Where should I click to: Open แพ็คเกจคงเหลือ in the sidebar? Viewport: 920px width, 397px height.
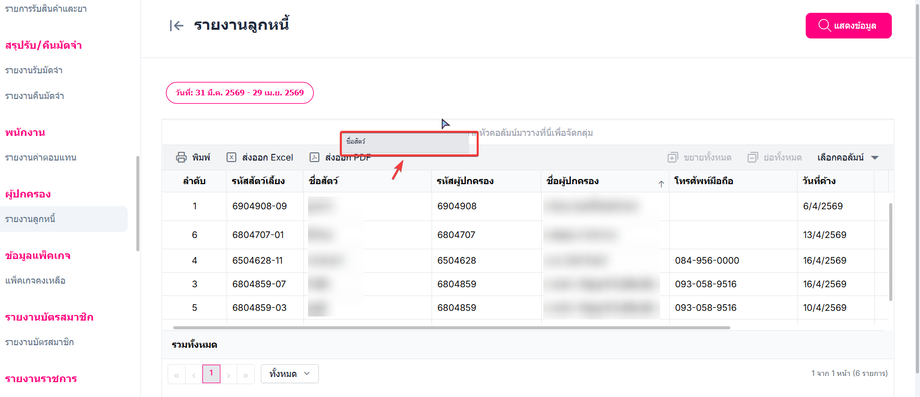click(35, 280)
